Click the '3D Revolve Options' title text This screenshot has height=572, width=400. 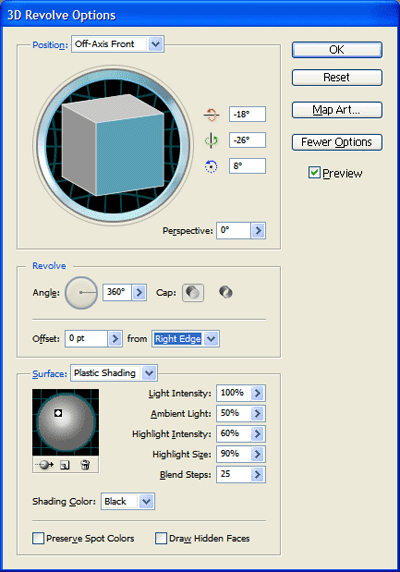pyautogui.click(x=61, y=15)
